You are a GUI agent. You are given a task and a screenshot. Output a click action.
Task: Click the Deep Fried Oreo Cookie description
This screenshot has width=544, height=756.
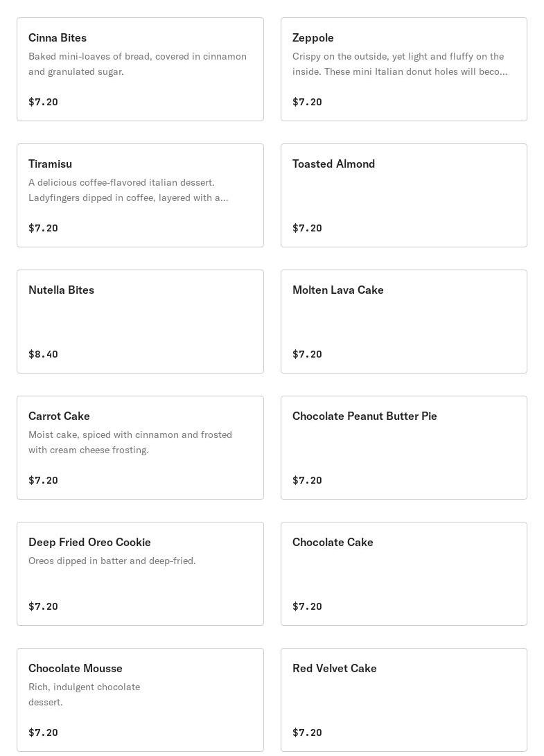112,561
